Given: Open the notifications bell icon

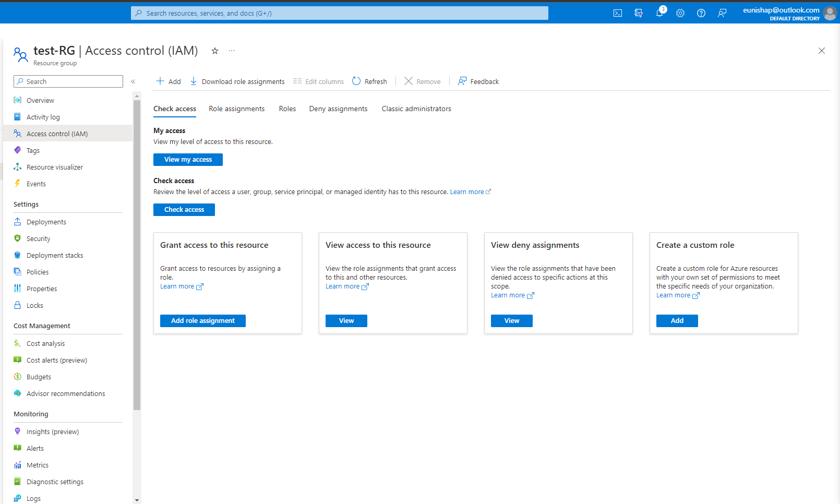Looking at the screenshot, I should (x=659, y=13).
